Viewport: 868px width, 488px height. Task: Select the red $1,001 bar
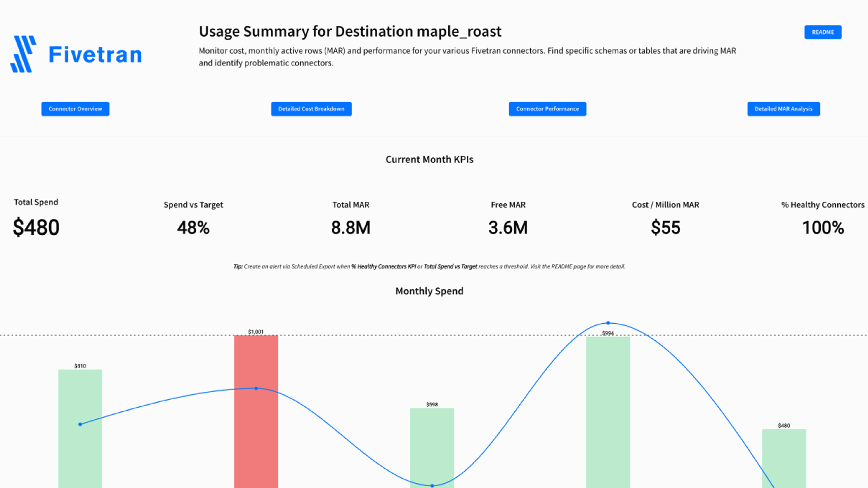256,412
